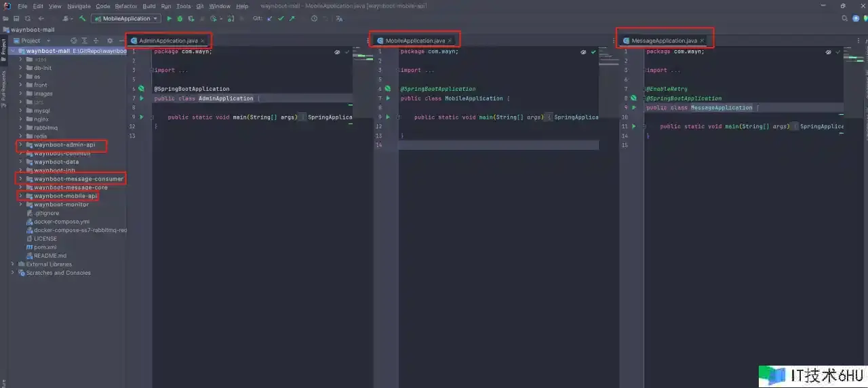
Task: Click the Debug bug icon in toolbar
Action: 180,18
